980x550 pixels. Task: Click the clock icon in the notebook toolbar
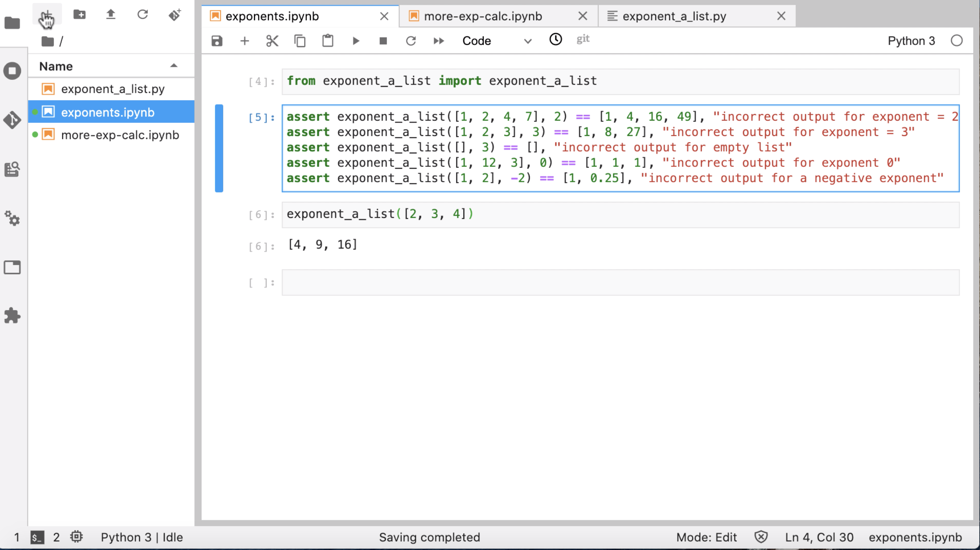click(555, 39)
